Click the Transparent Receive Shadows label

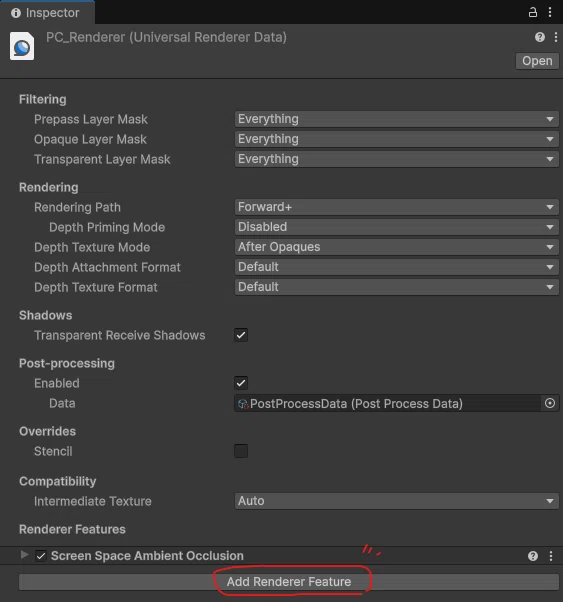point(119,335)
